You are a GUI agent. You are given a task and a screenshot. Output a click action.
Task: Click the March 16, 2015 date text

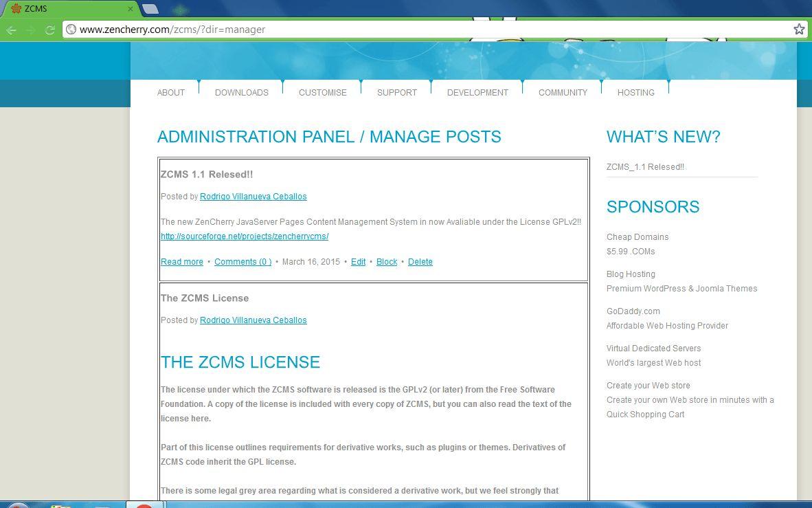point(311,262)
